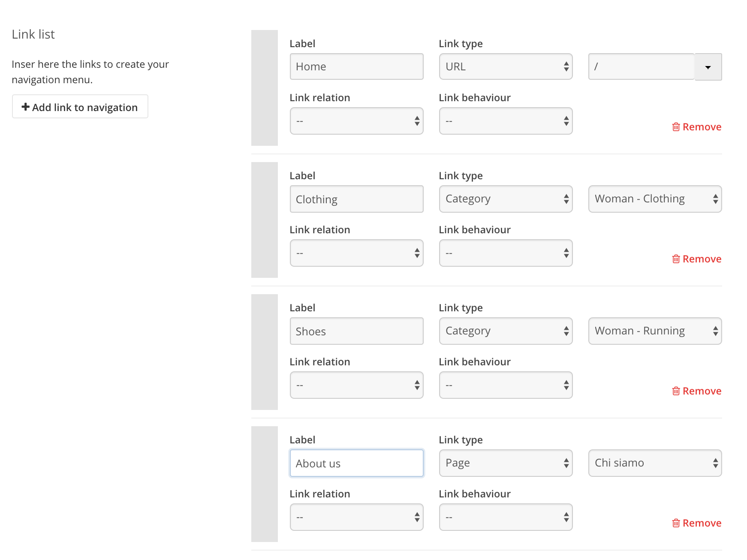
Task: Grab the drag handle of About us row
Action: pyautogui.click(x=265, y=484)
